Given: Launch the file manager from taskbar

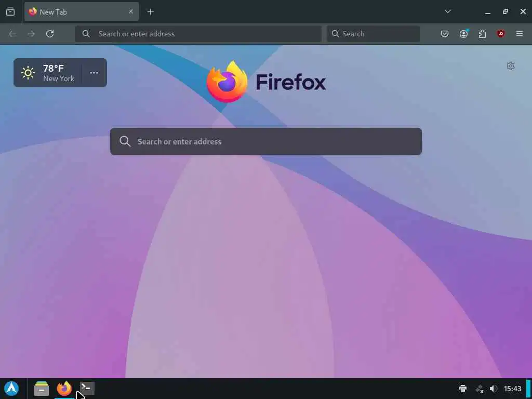Looking at the screenshot, I should 42,389.
